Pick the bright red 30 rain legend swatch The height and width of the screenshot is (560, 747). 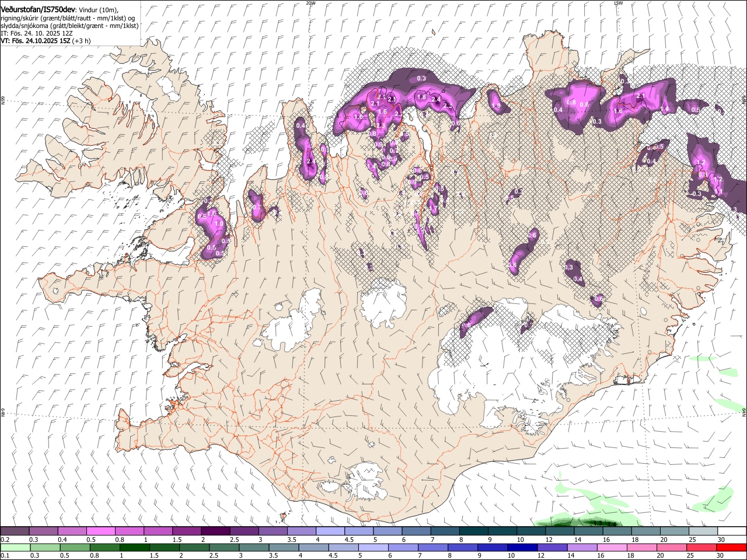click(x=732, y=547)
